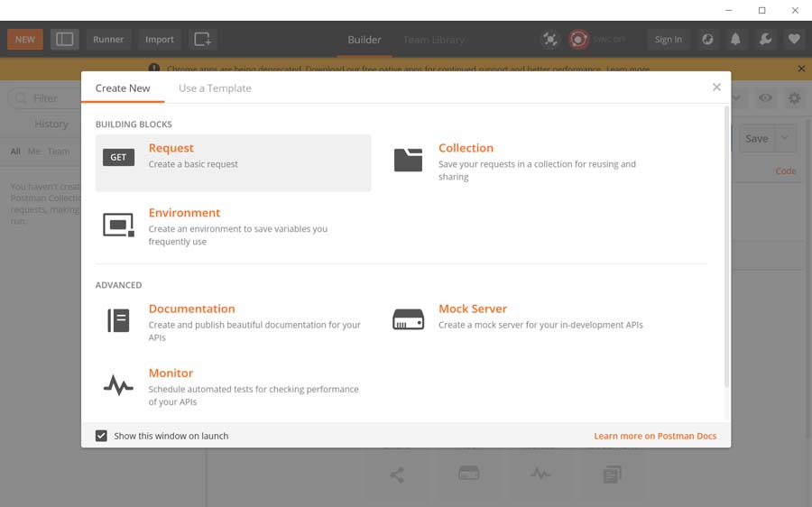Switch to Create New tab

(x=123, y=88)
